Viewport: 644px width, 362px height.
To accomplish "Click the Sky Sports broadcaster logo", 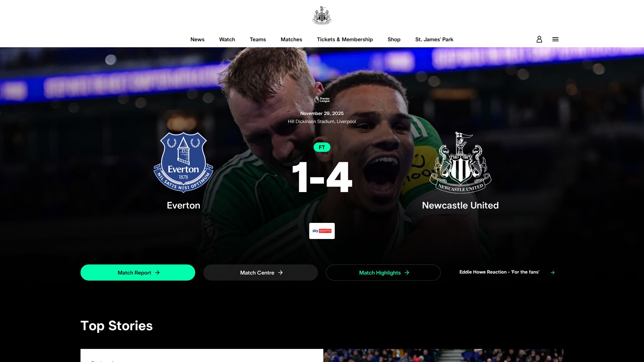I will click(322, 231).
